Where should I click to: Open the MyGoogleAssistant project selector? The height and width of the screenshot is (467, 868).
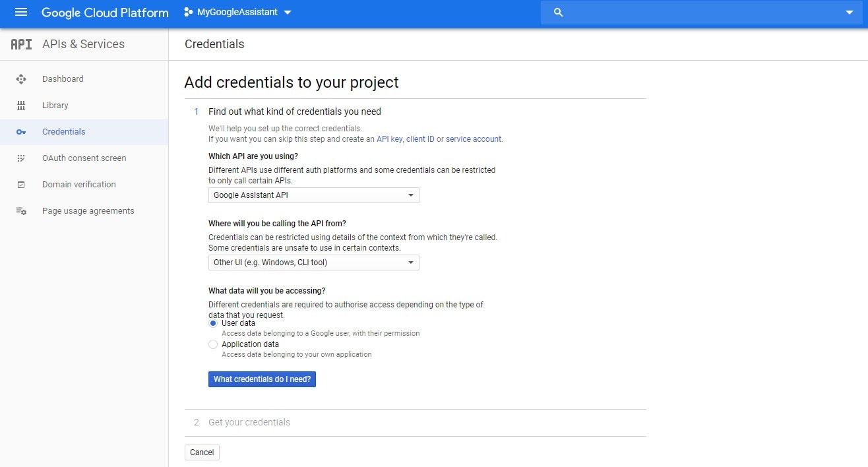pyautogui.click(x=237, y=12)
